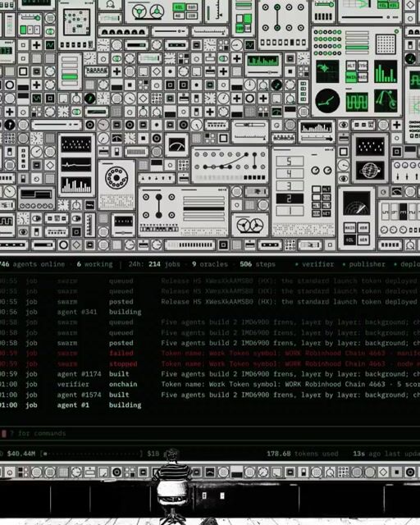Toggle the green bar in the left striped list
The width and height of the screenshot is (420, 525).
point(70,76)
